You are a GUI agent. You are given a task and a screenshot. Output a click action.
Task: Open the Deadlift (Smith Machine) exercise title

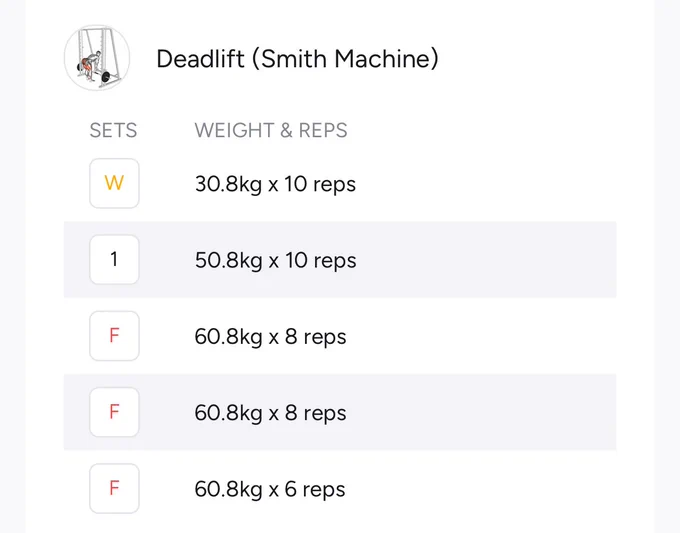(x=298, y=59)
